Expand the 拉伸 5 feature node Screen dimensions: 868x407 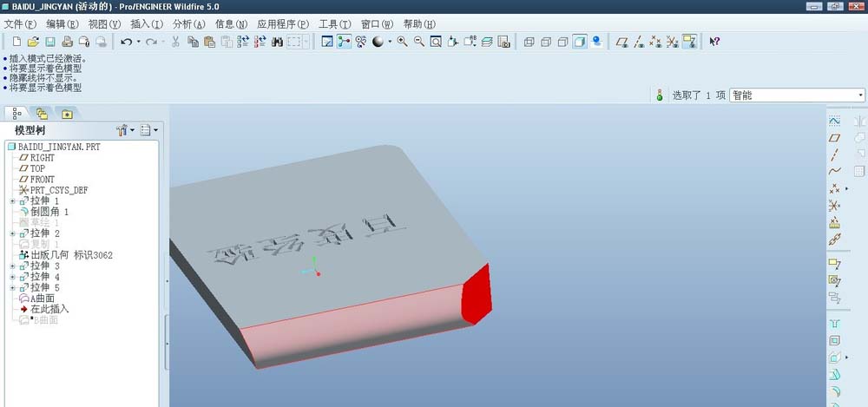pyautogui.click(x=13, y=288)
